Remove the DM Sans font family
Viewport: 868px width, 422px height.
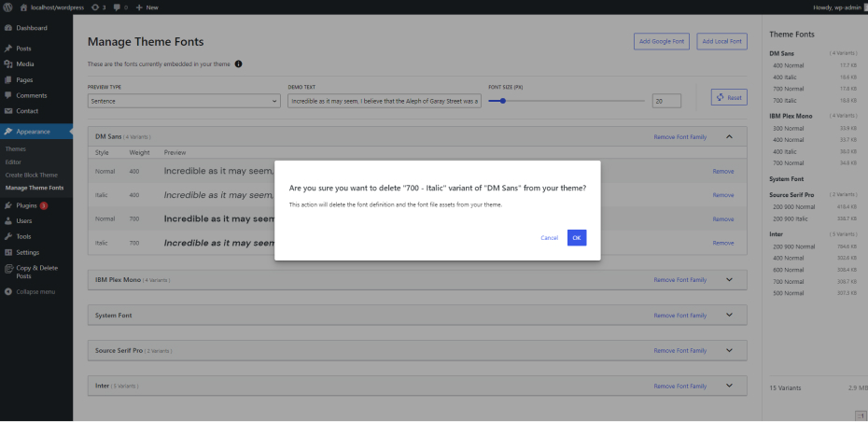pyautogui.click(x=680, y=137)
